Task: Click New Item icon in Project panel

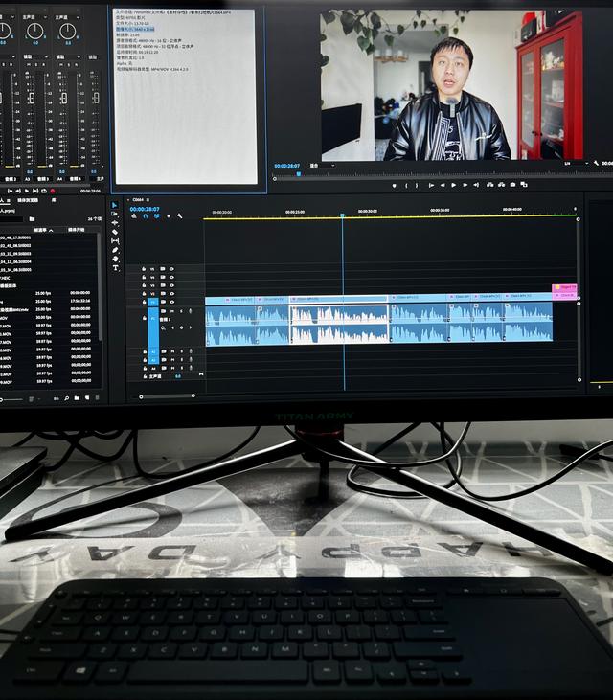Action: pyautogui.click(x=87, y=397)
